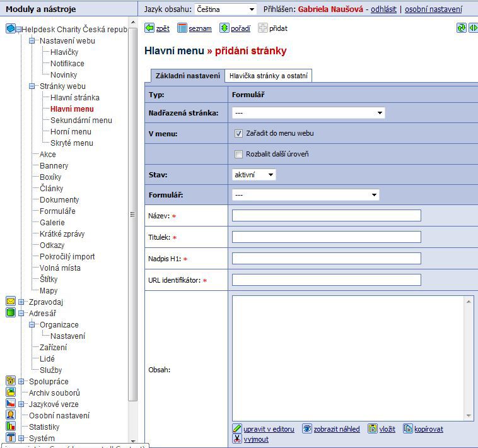The width and height of the screenshot is (478, 448).
Task: Click the Obsah textarea scroll-down arrow
Action: point(469,416)
